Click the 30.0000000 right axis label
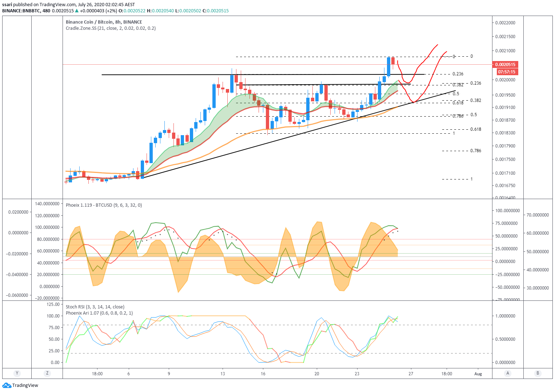This screenshot has height=392, width=555. tap(538, 288)
